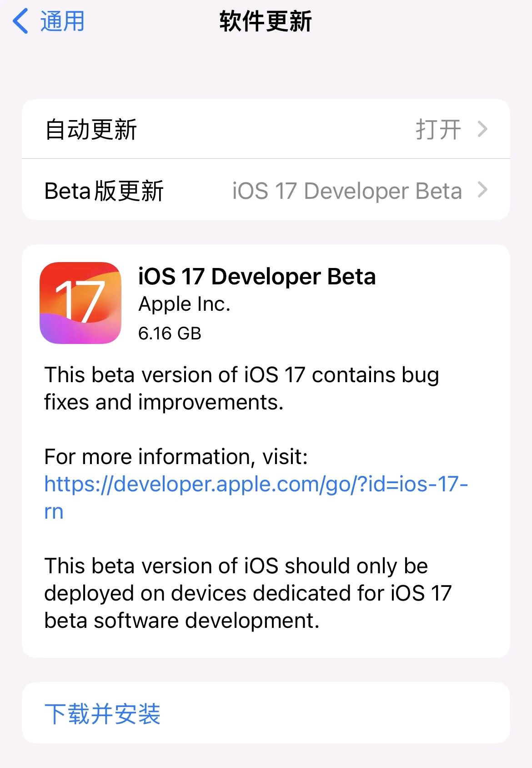This screenshot has height=768, width=532.
Task: Tap the 'For more information, visit:' text
Action: tap(176, 456)
